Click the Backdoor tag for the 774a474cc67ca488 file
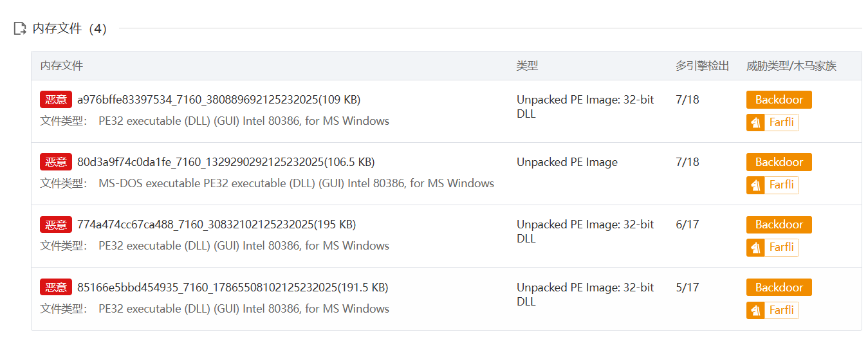 coord(779,224)
